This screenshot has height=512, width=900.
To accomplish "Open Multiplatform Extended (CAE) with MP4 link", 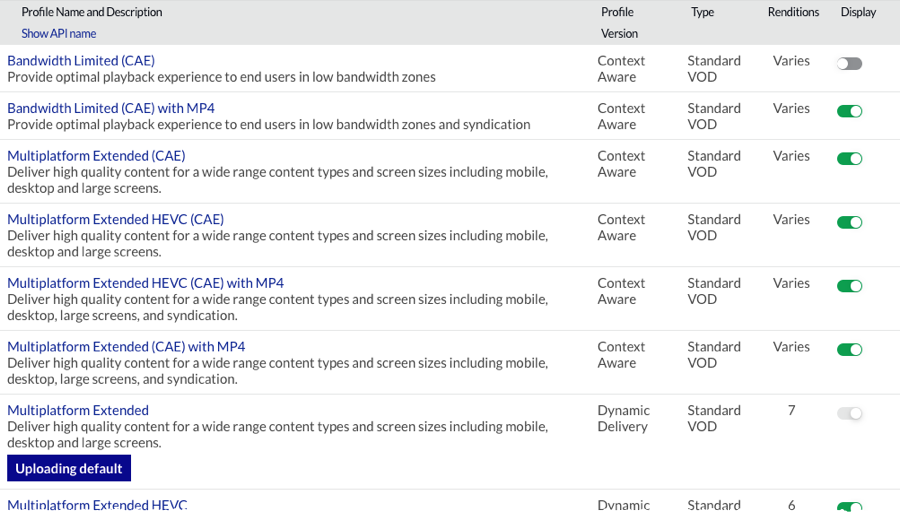I will point(126,347).
